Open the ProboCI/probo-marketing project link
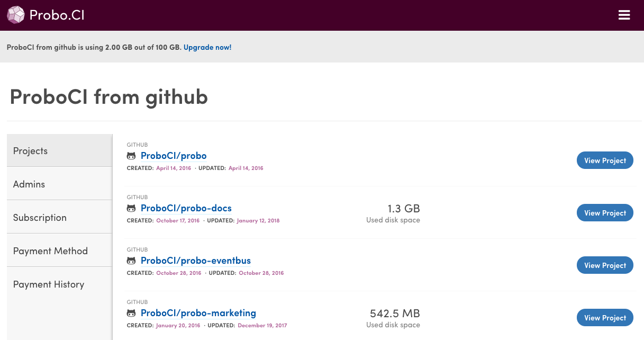 point(198,312)
